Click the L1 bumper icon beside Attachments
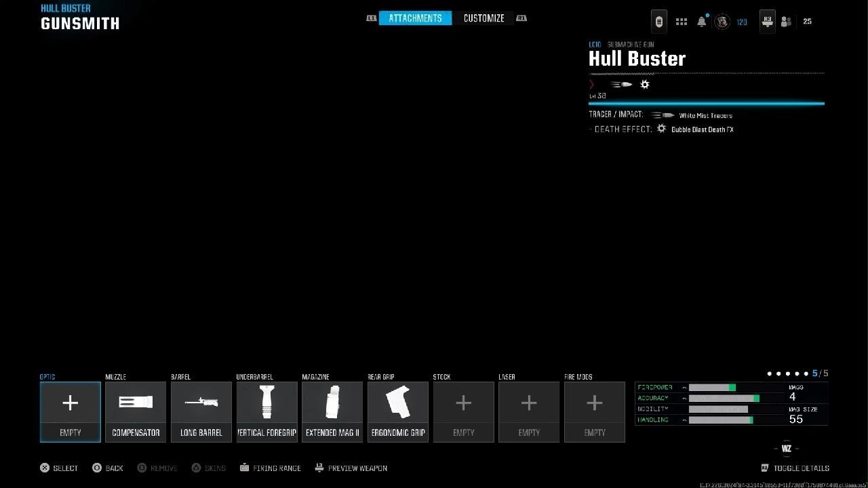Screen dimensions: 868x488 click(x=371, y=18)
